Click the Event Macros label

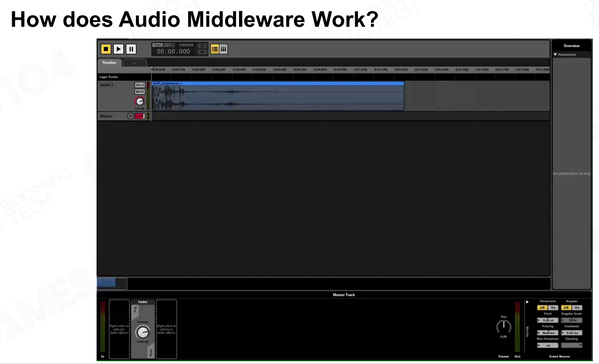tap(560, 357)
